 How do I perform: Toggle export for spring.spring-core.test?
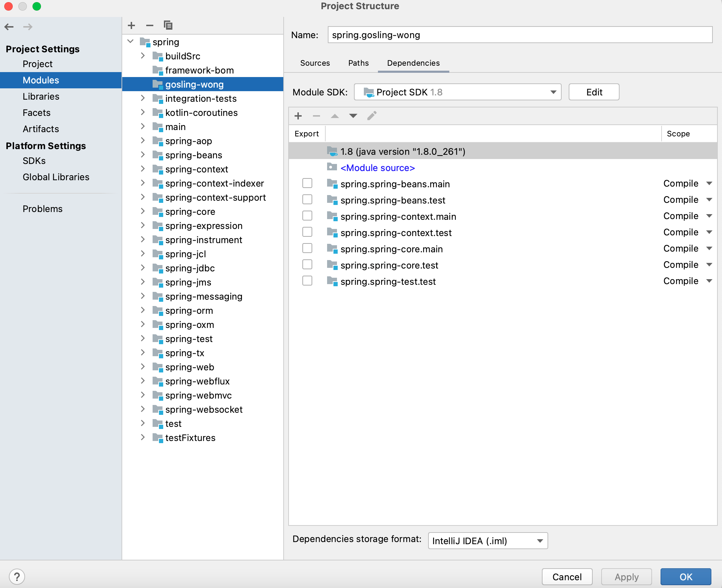307,264
